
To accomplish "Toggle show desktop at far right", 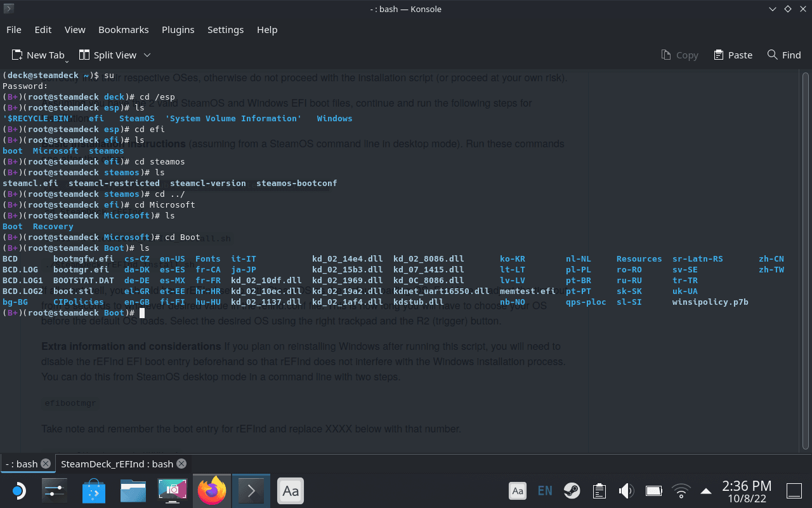I will click(794, 490).
